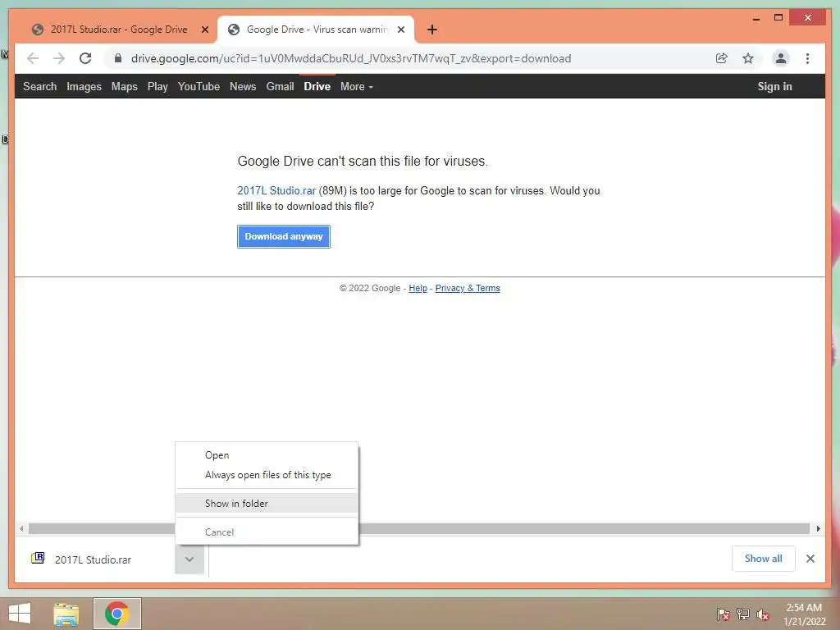Select Always open files of this type
The width and height of the screenshot is (840, 630).
click(x=267, y=475)
